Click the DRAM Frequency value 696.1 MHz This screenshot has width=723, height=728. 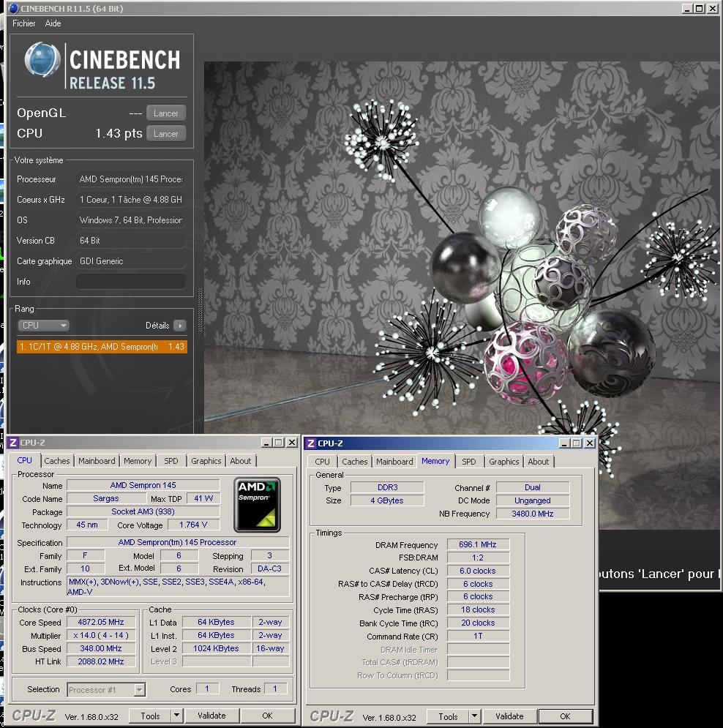478,544
